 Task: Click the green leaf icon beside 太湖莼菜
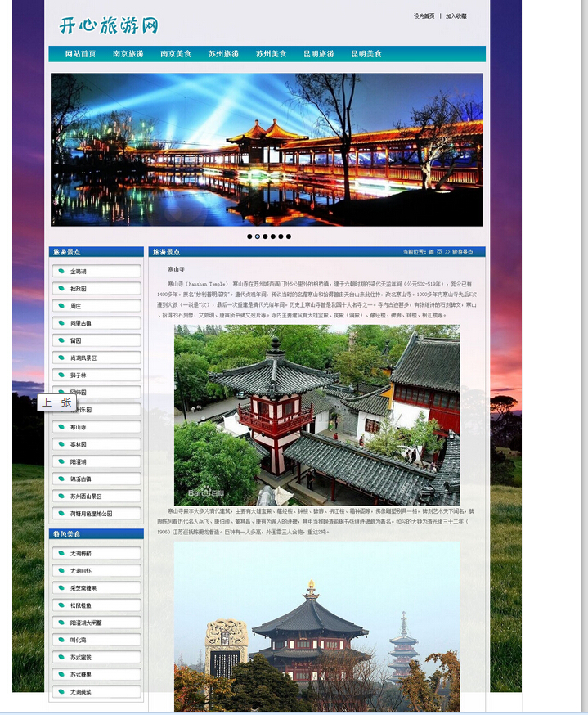[x=61, y=692]
